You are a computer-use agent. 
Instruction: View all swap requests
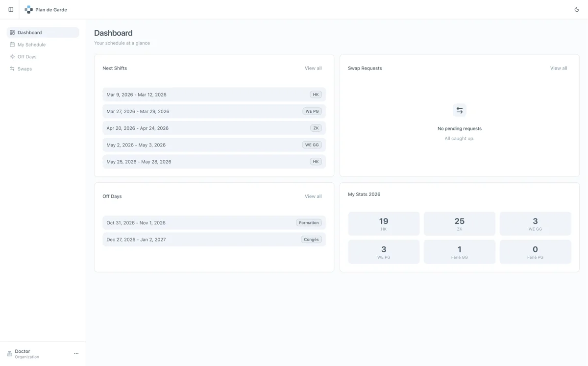558,68
